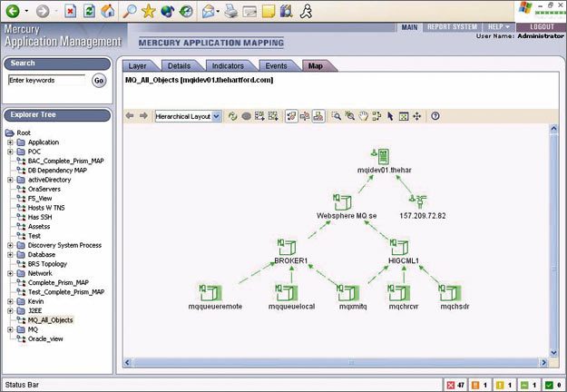Screen dimensions: 567x392
Task: Select the mqchsdr node
Action: coord(455,298)
